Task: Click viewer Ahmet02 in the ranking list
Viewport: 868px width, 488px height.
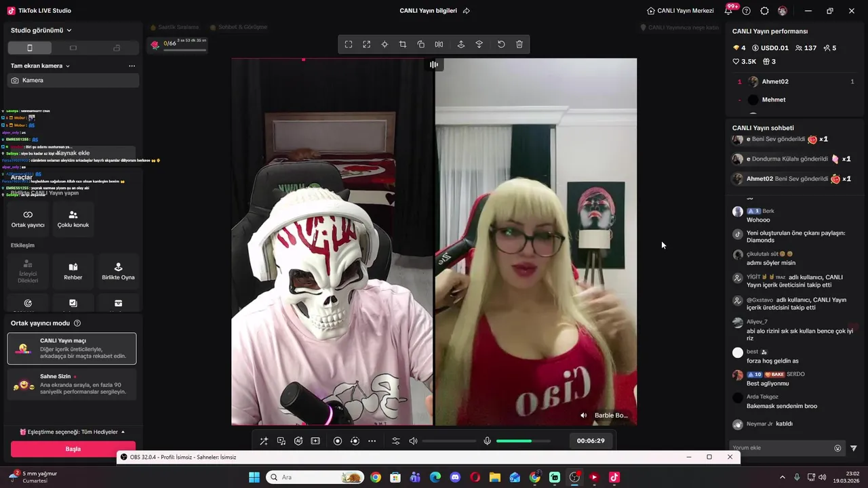Action: [x=796, y=81]
